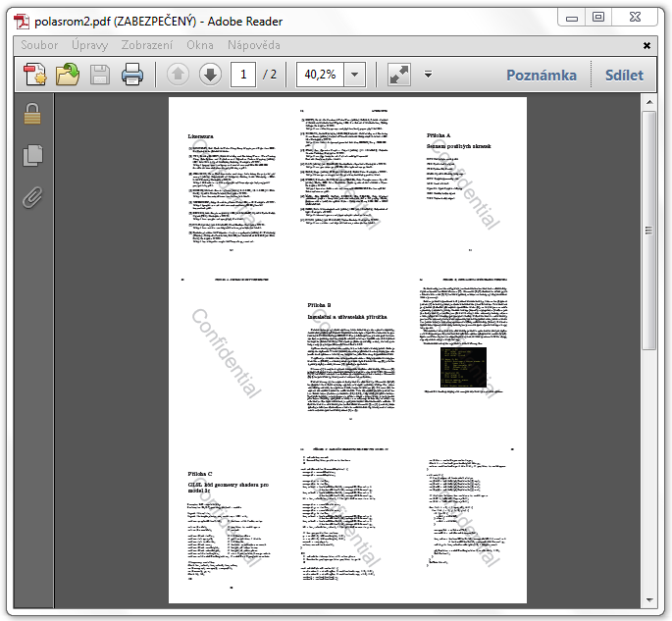Click the total pages '/ 2' text
Screen dimensions: 672x621
pyautogui.click(x=270, y=75)
